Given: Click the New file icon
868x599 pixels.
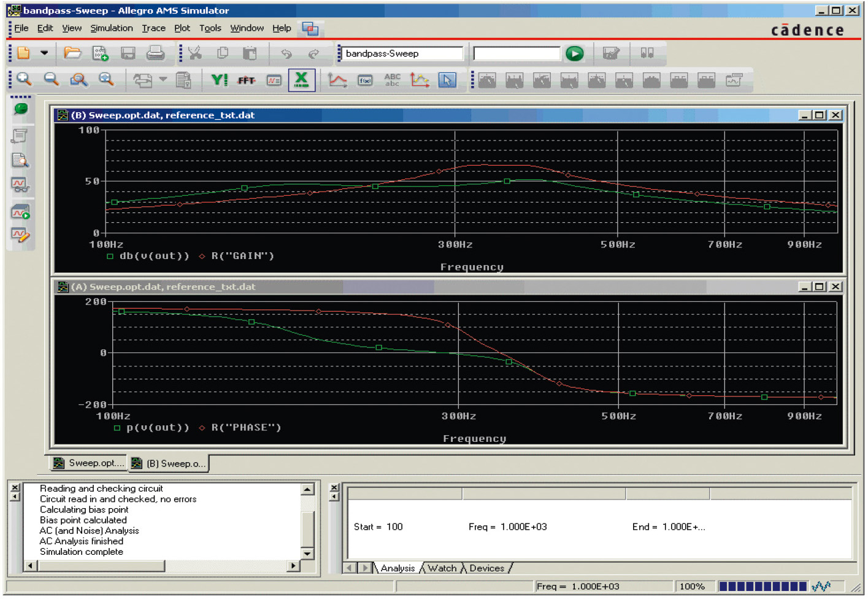Looking at the screenshot, I should pos(24,53).
